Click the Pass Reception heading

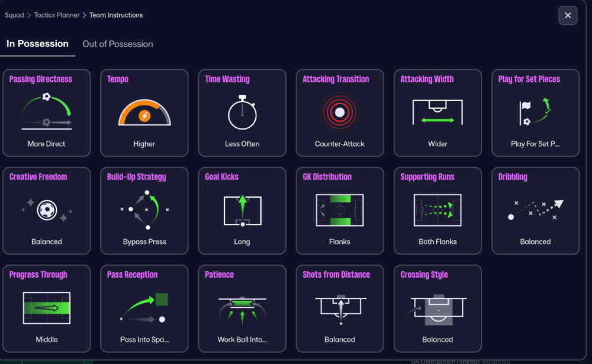[x=132, y=275]
